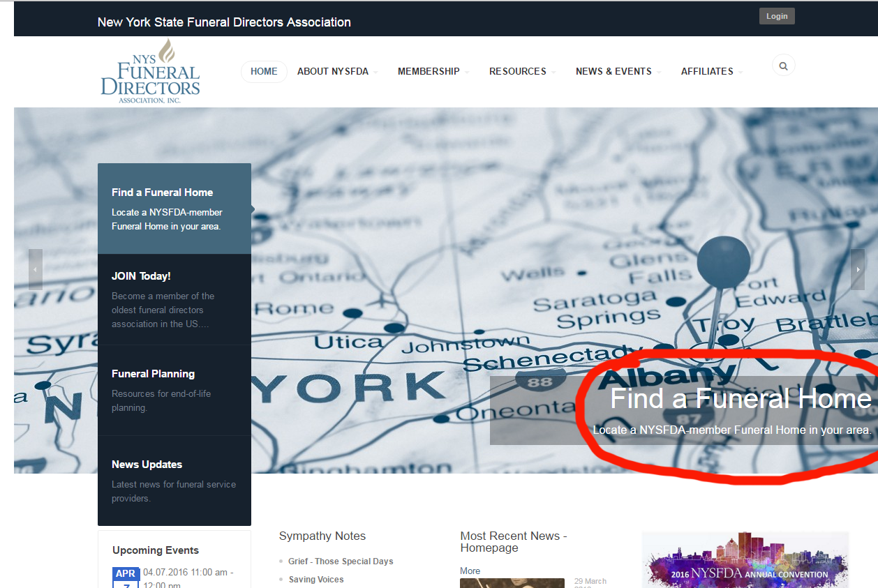Open the MEMBERSHIP menu
The height and width of the screenshot is (588, 878).
pyautogui.click(x=429, y=71)
